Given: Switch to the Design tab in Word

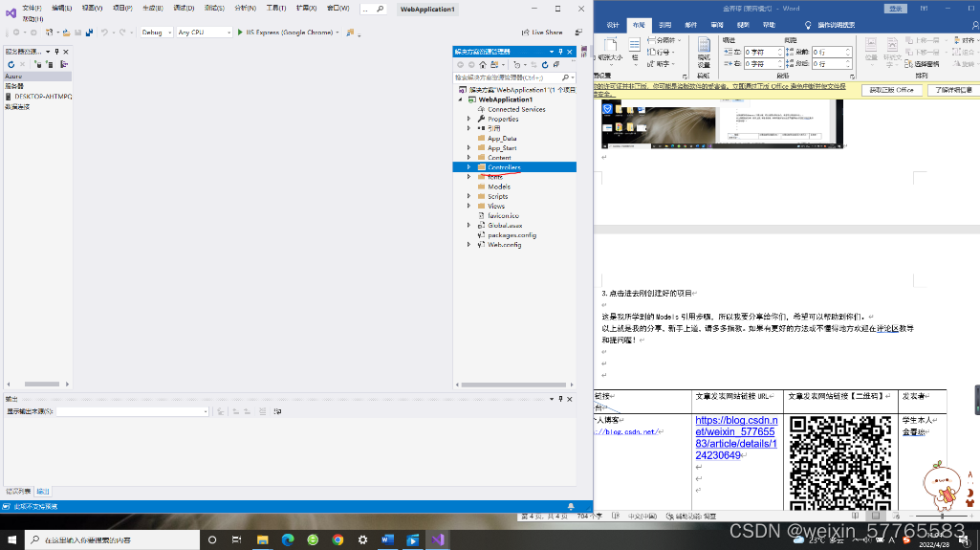Looking at the screenshot, I should [613, 25].
